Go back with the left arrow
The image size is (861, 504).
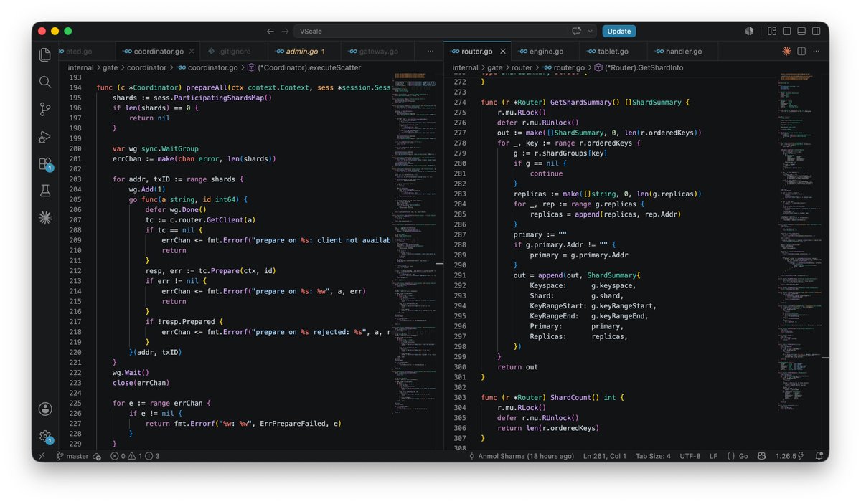(270, 32)
